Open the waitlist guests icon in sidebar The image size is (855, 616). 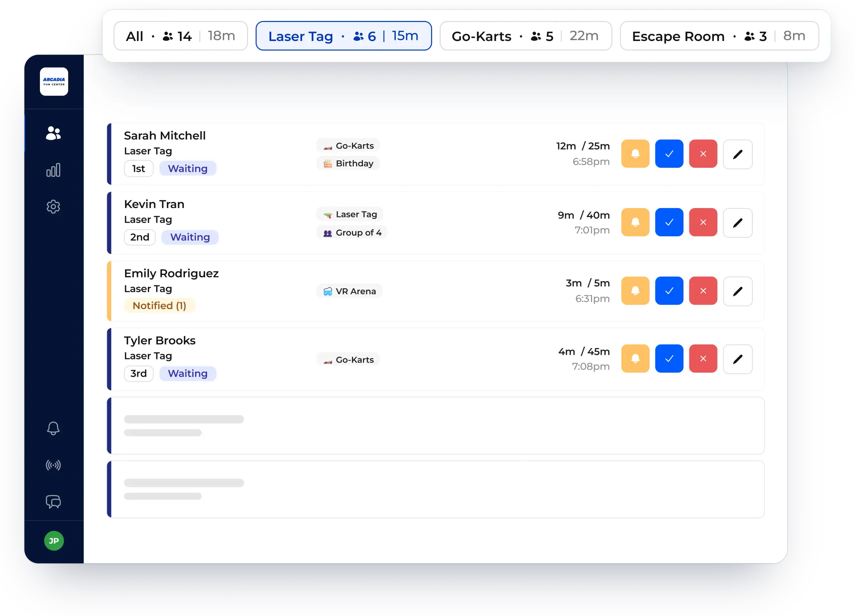[x=53, y=133]
